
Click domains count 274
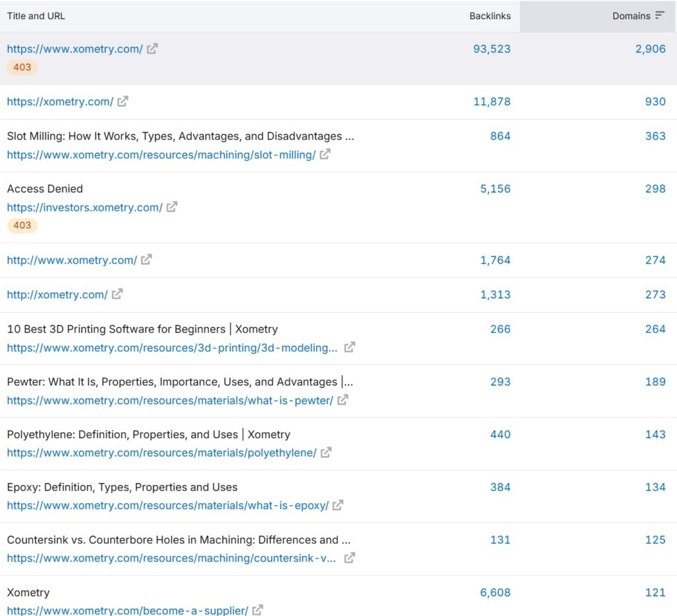pyautogui.click(x=655, y=260)
